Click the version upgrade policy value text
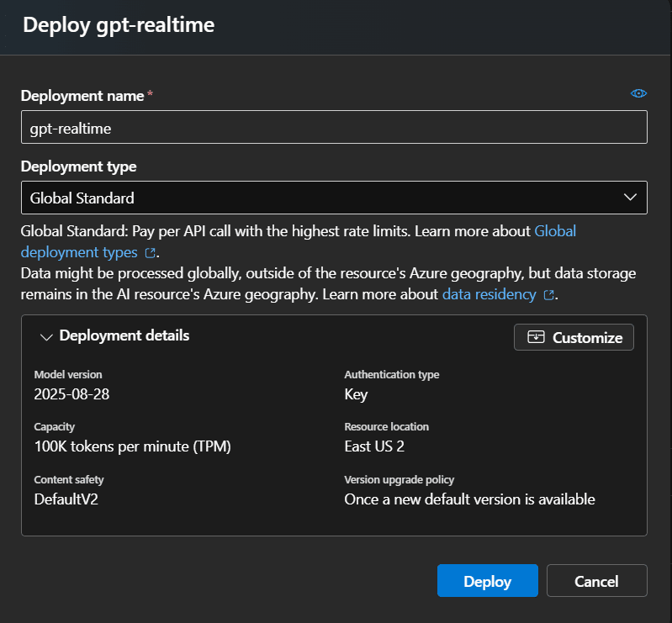This screenshot has width=672, height=623. (x=469, y=499)
